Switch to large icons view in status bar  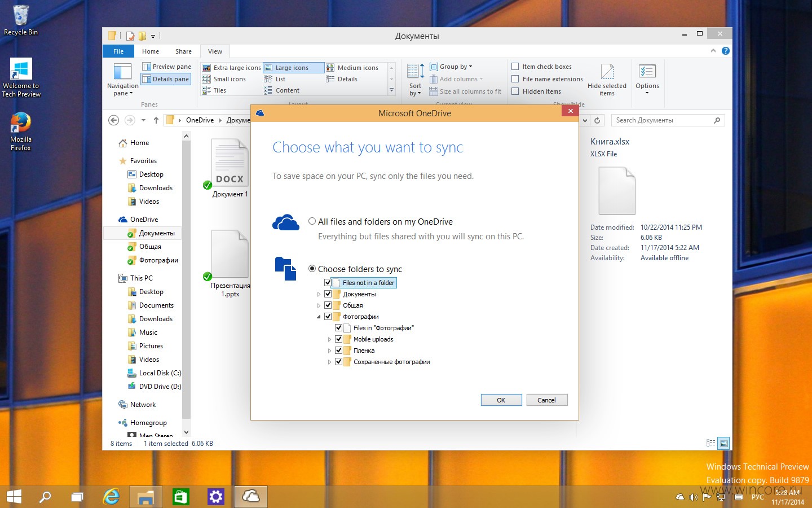point(723,444)
